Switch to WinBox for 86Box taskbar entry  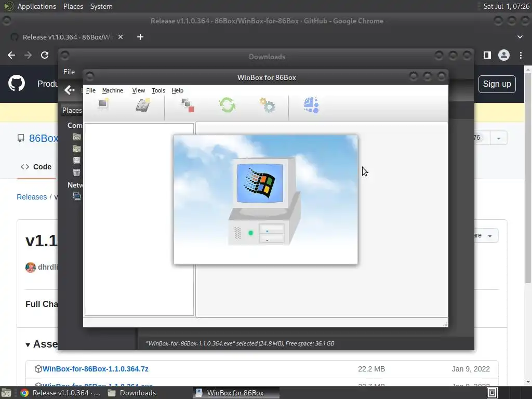pyautogui.click(x=236, y=393)
